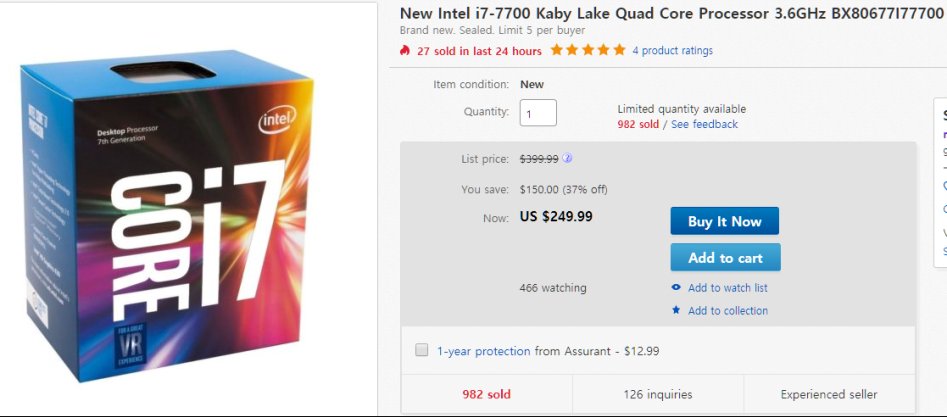
Task: Click the Add to collection link
Action: 727,311
